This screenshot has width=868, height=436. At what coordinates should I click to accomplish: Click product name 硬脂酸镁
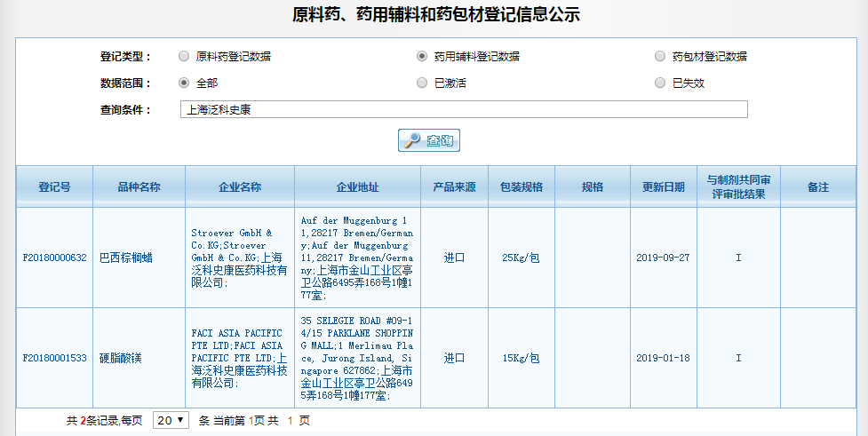pos(120,358)
